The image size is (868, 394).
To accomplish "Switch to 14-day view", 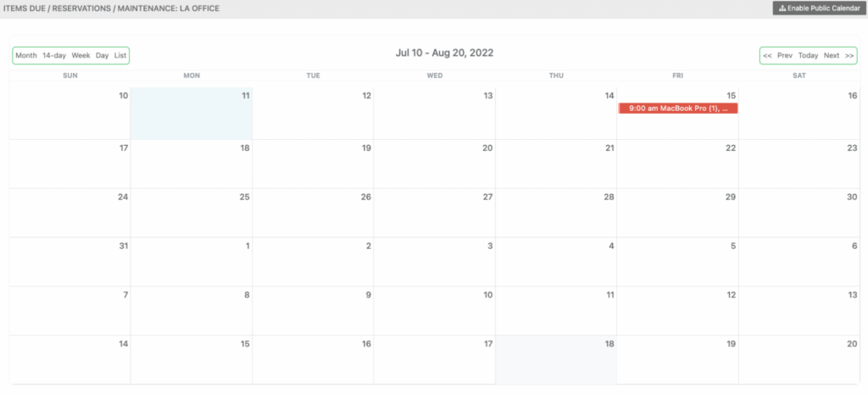I will tap(54, 55).
